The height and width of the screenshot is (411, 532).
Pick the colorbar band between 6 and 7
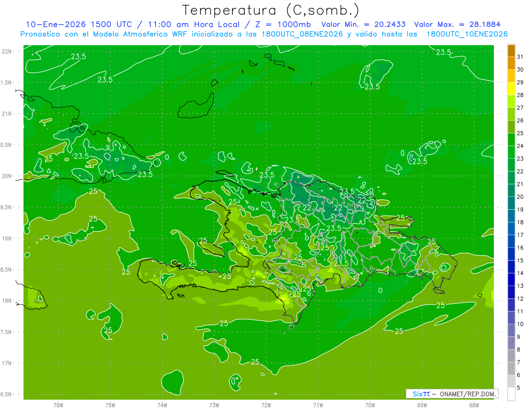tap(511, 369)
